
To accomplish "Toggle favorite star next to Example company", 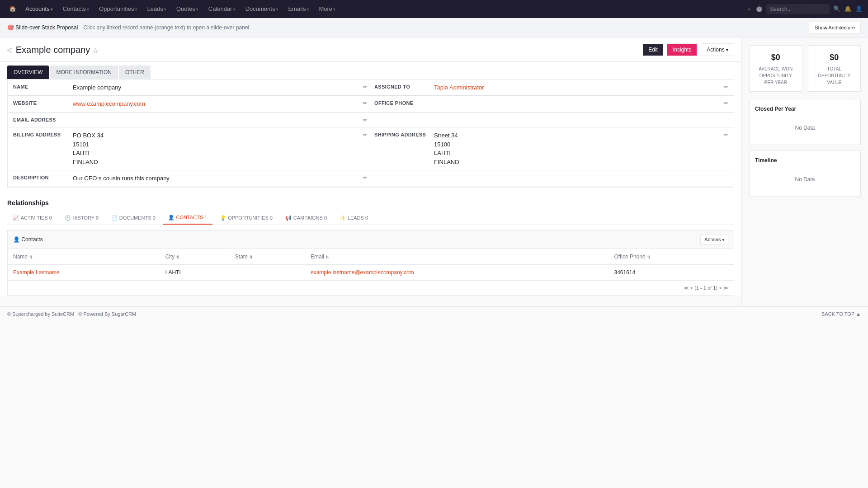I will tap(95, 51).
